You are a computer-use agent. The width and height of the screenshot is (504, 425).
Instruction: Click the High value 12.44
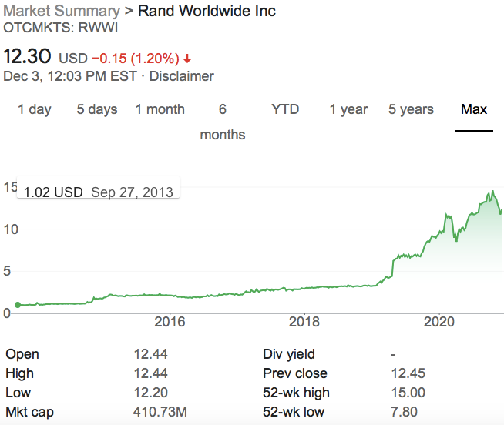[150, 373]
